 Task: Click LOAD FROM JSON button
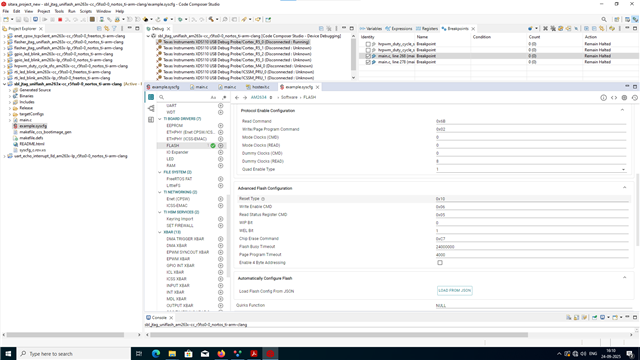click(x=455, y=291)
